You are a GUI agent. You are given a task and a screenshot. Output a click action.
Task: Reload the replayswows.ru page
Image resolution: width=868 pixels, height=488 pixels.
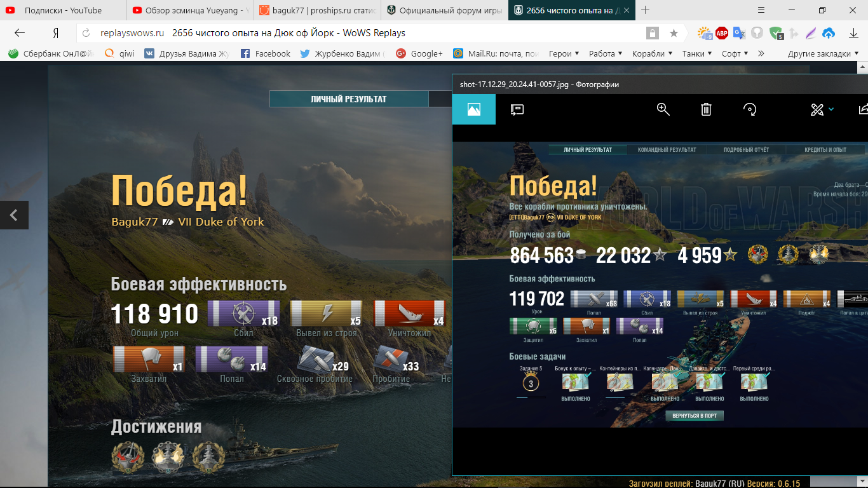86,33
